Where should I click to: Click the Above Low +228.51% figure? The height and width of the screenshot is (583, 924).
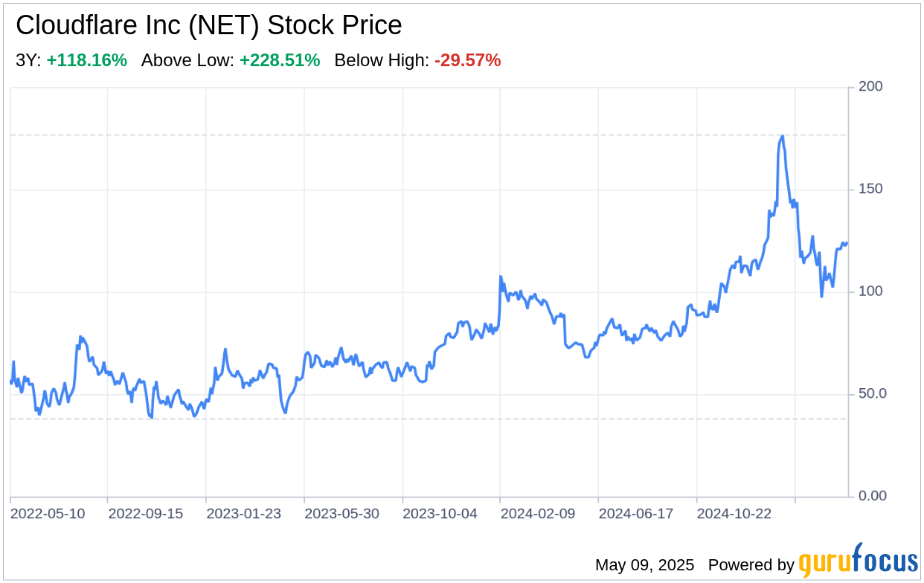pos(280,61)
